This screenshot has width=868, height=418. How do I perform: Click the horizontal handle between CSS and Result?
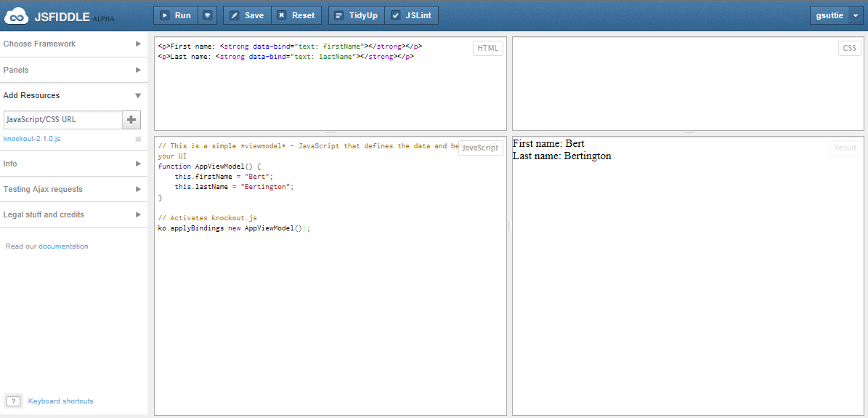[689, 134]
